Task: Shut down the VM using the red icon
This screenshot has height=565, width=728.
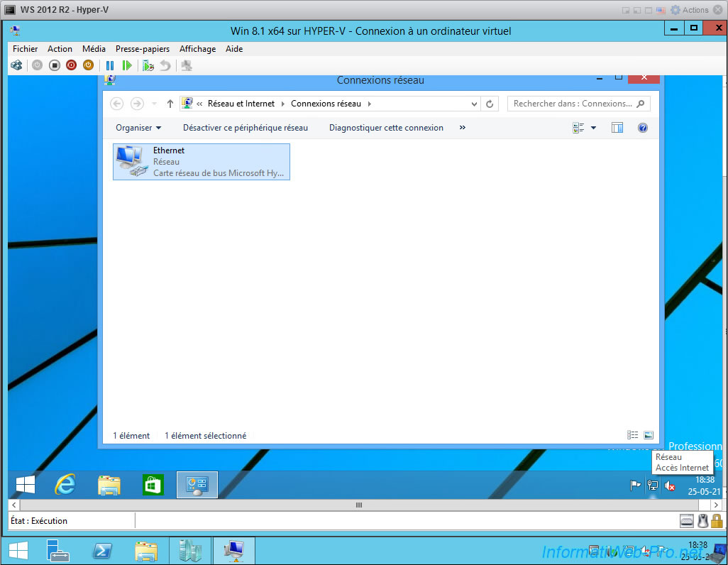Action: click(x=71, y=65)
